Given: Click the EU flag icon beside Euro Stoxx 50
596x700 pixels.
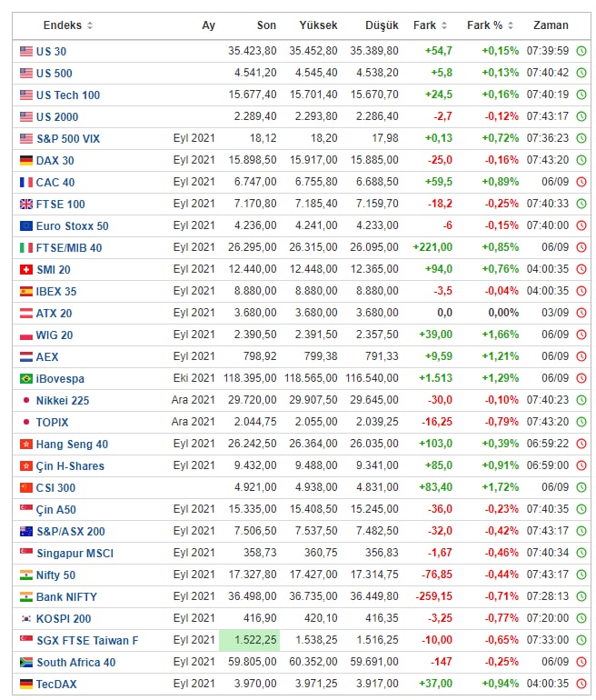Looking at the screenshot, I should pos(26,225).
